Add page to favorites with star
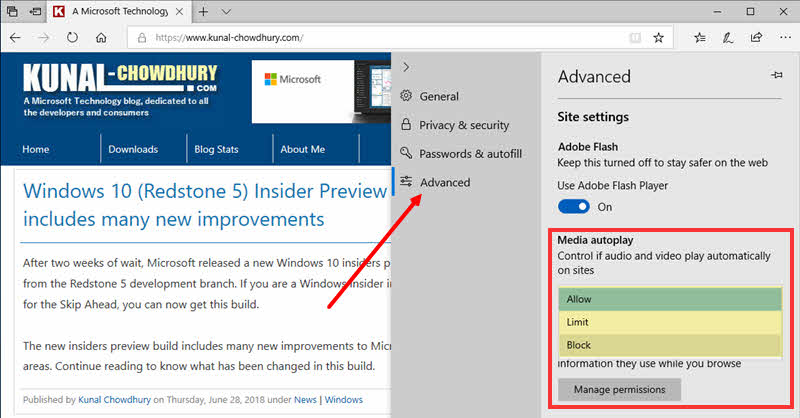Screen dimensions: 800x418 pos(659,38)
